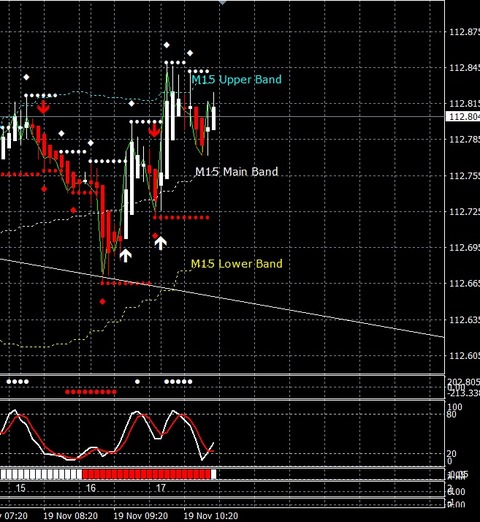Click the white up arrow below the 112.695 low candles
Image resolution: width=480 pixels, height=522 pixels.
125,255
